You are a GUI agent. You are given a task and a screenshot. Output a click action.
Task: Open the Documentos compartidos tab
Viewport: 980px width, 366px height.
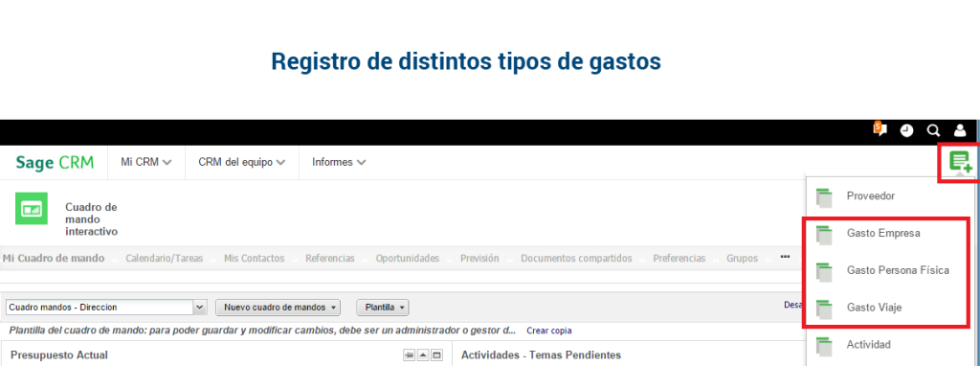point(576,258)
